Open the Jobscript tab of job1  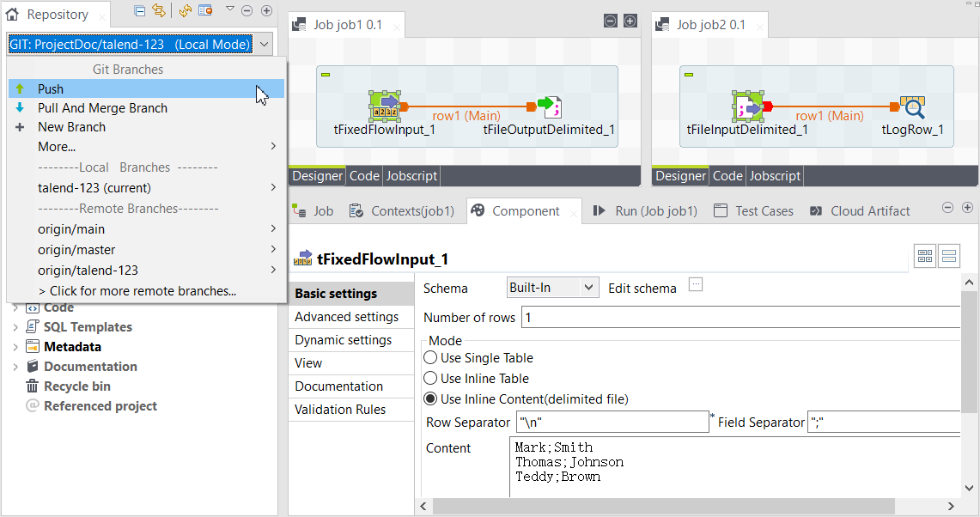click(x=411, y=176)
